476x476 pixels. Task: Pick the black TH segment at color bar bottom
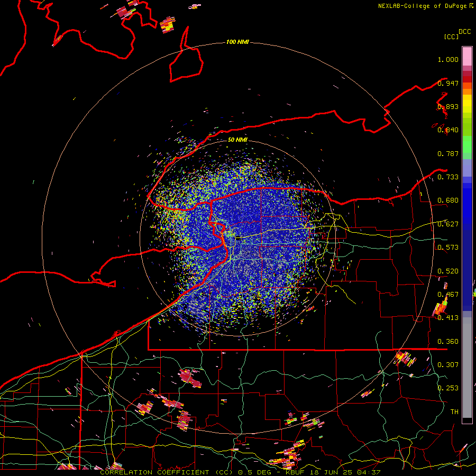(467, 420)
